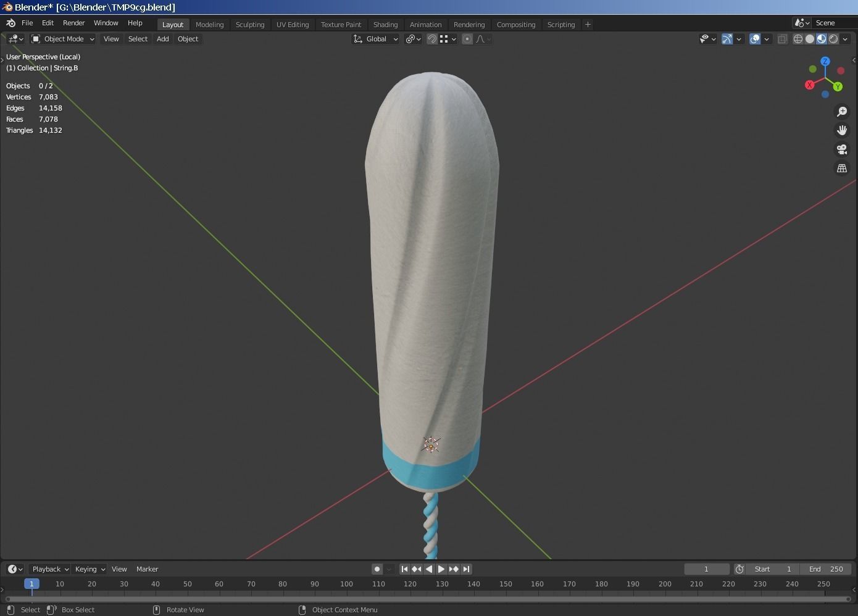Switch to solid viewport shading
The width and height of the screenshot is (858, 616).
[x=810, y=39]
